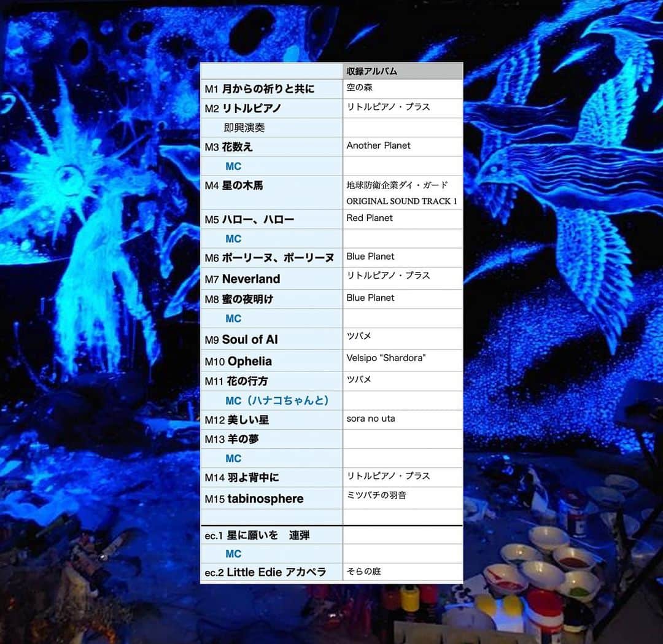663x644 pixels.
Task: Select the M1 月からの祈りと共に song cell
Action: [271, 89]
